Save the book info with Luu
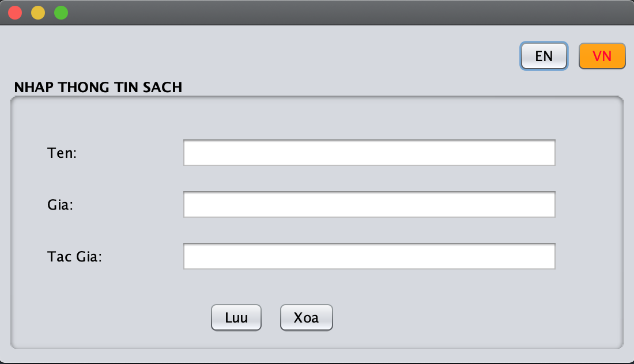The width and height of the screenshot is (634, 364). click(x=236, y=317)
